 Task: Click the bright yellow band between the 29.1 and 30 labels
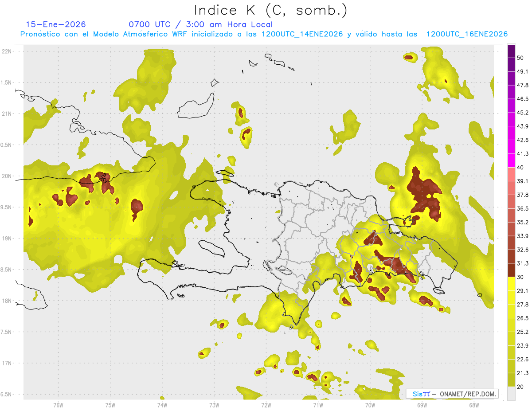tap(511, 283)
